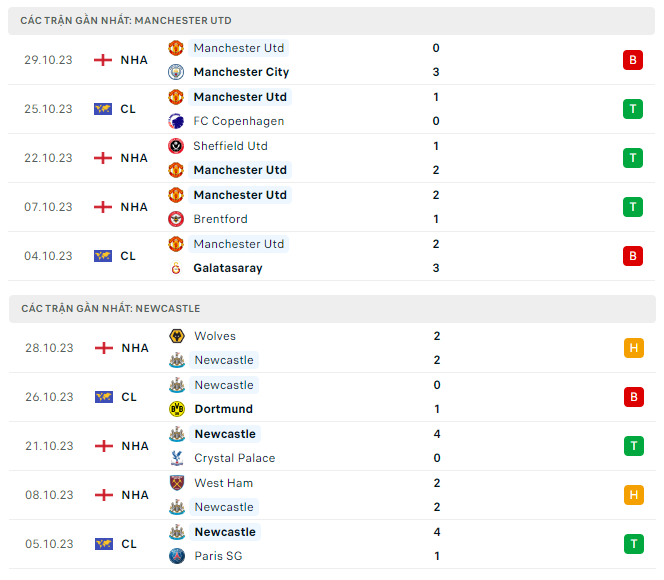Image resolution: width=664 pixels, height=580 pixels.
Task: Open the Manchester City team link
Action: 241,72
